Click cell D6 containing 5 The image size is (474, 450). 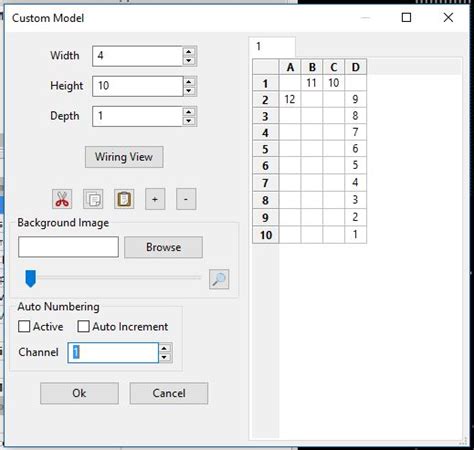(356, 165)
